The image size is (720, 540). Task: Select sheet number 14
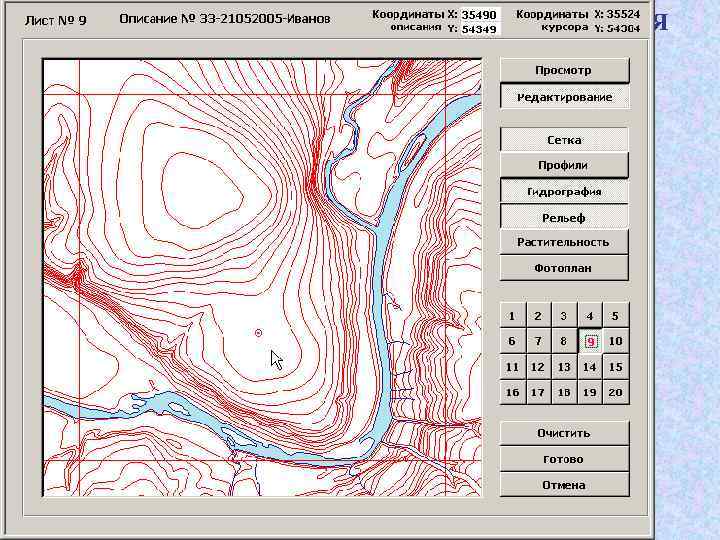click(590, 367)
